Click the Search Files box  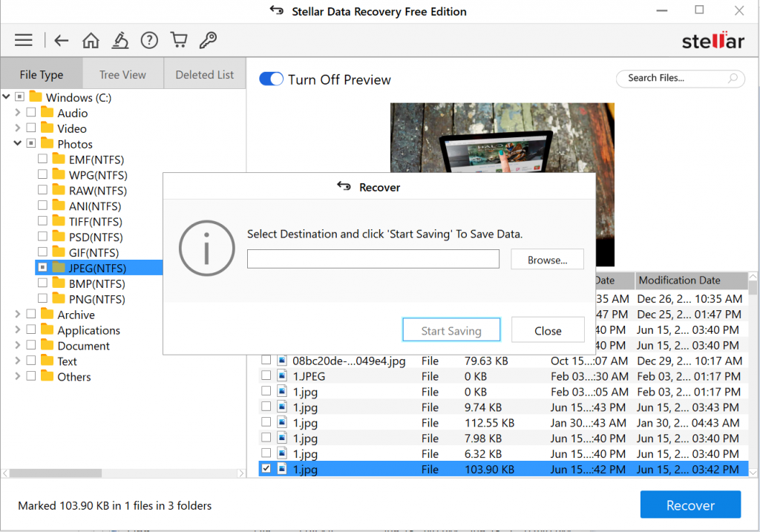pos(680,78)
